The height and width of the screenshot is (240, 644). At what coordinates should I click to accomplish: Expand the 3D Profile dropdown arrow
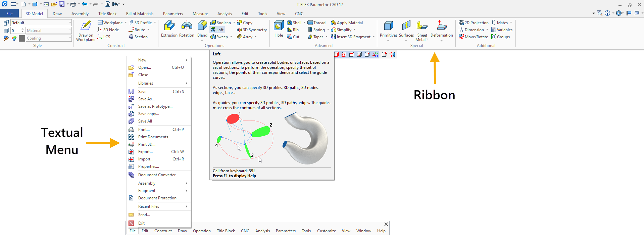pyautogui.click(x=155, y=23)
